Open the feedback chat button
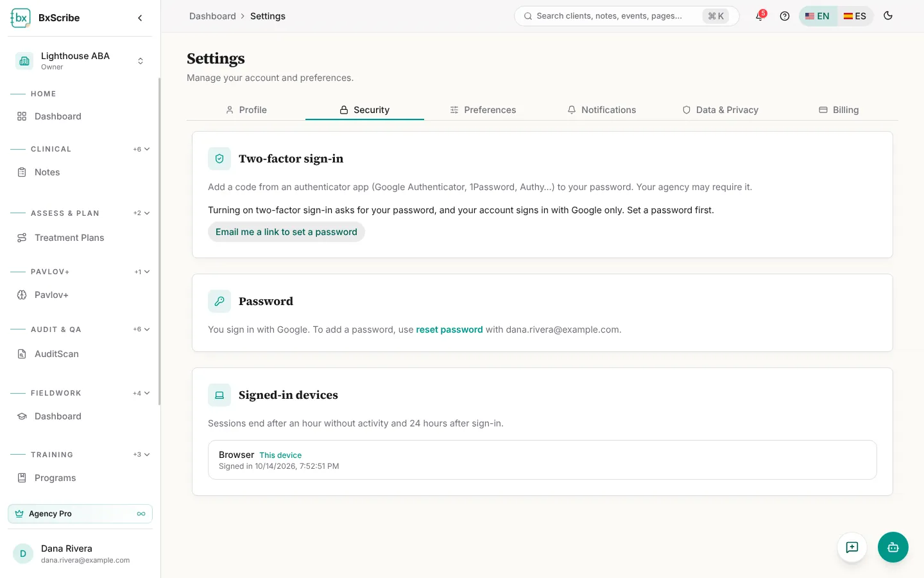 [x=852, y=547]
